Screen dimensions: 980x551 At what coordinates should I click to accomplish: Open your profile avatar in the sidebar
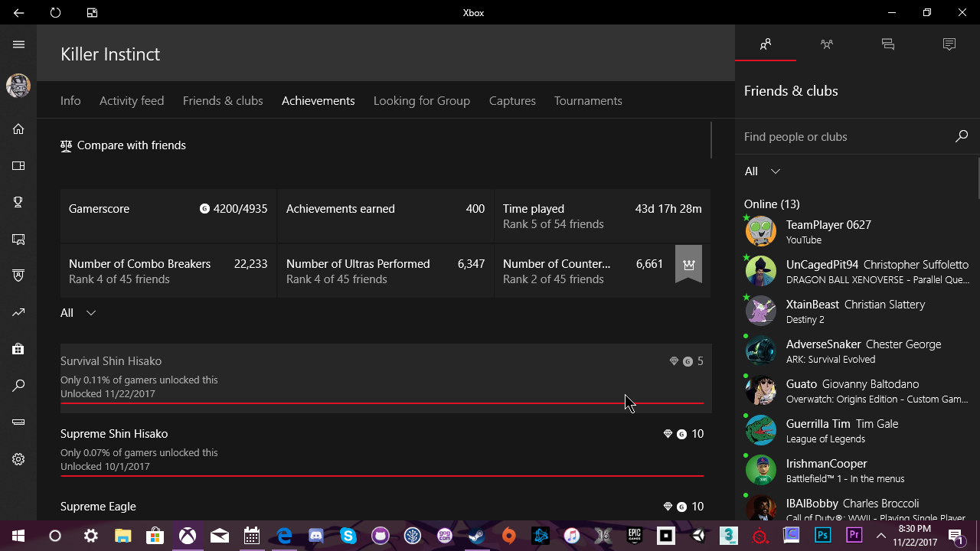tap(18, 85)
